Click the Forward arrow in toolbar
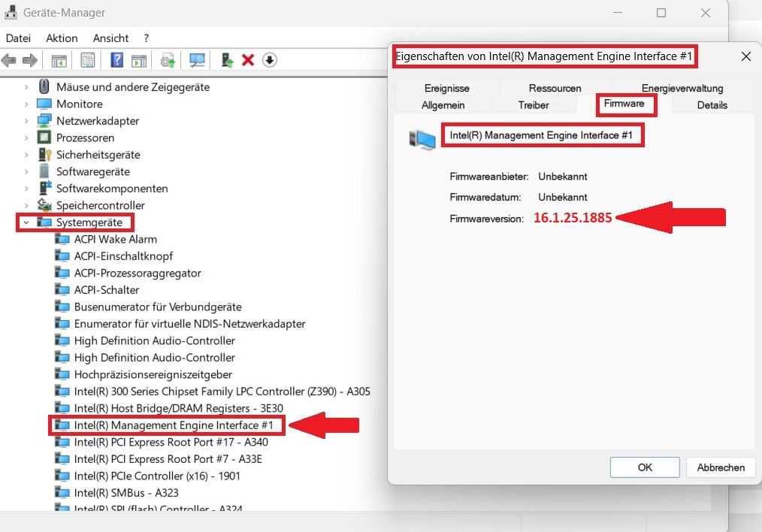Screen dimensions: 762x532 tap(30, 60)
